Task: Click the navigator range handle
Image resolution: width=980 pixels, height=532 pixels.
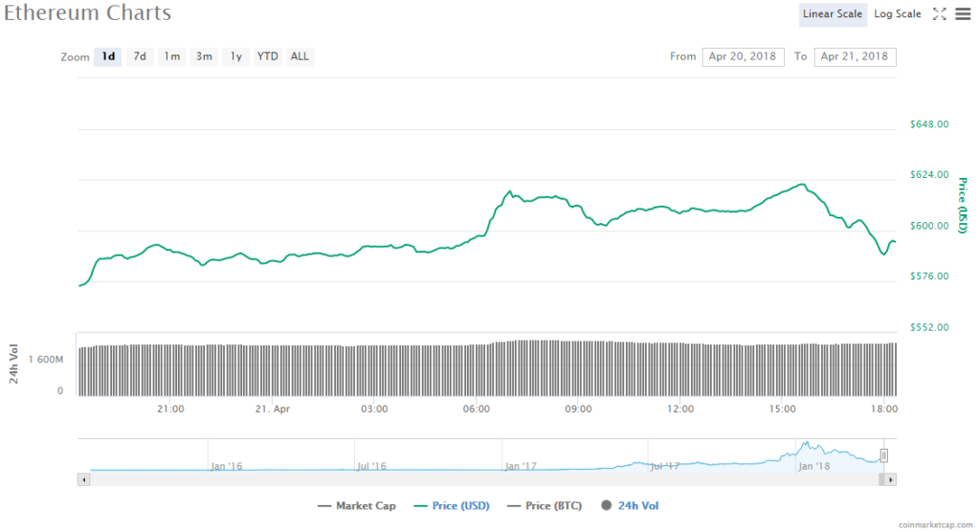Action: click(884, 455)
